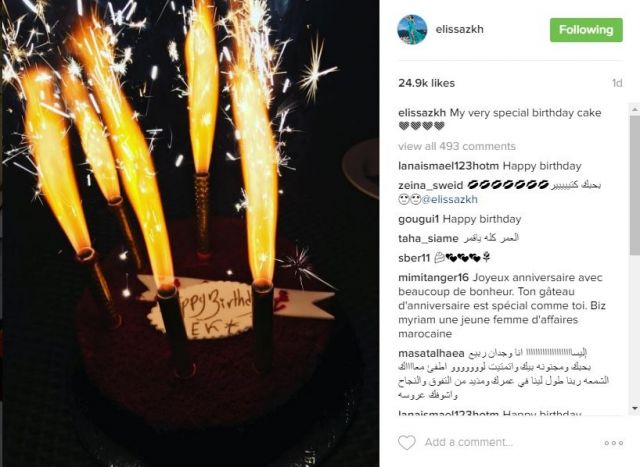
Task: Visit taha_siame commenter profile
Action: tap(428, 238)
